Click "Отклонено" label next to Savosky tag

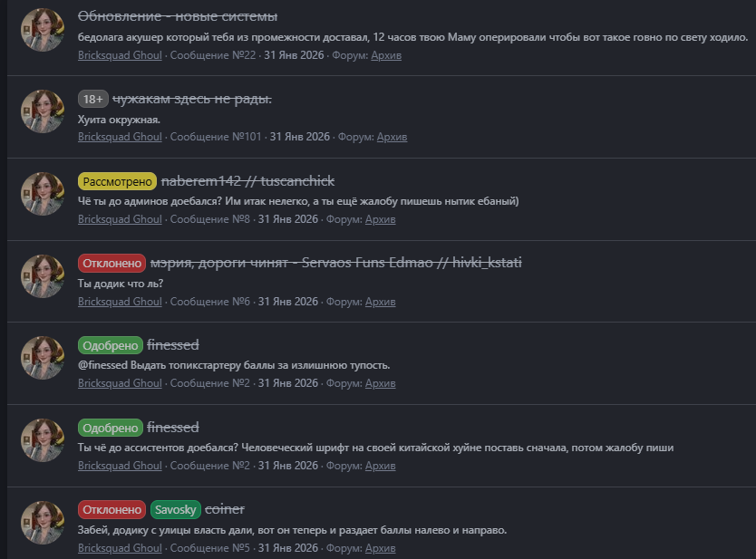click(112, 509)
